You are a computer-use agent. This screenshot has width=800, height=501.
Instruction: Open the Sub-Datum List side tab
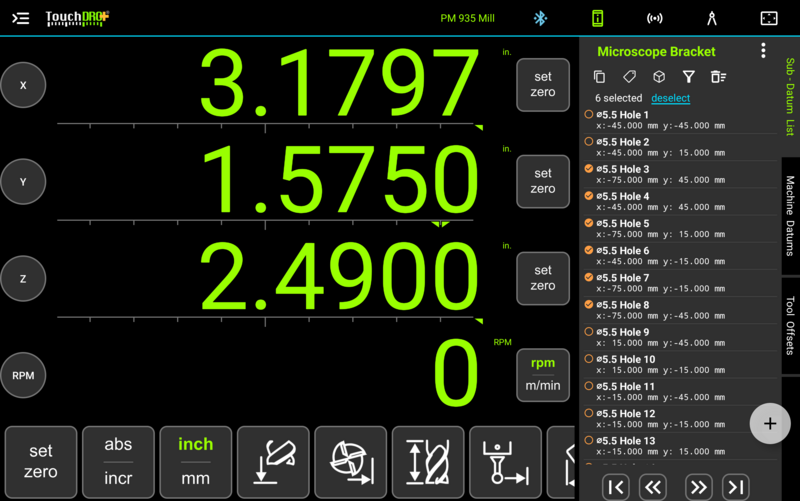(790, 96)
